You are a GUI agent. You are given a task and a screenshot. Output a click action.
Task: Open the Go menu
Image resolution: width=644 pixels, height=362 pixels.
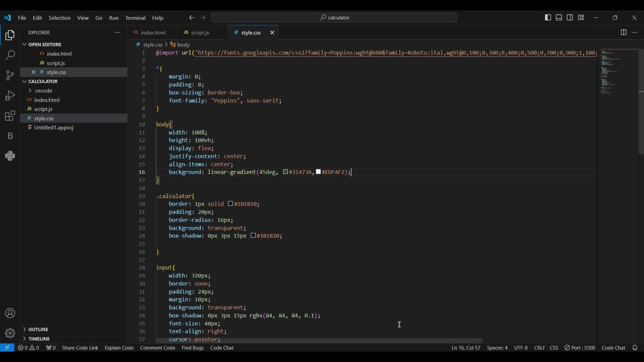(99, 18)
